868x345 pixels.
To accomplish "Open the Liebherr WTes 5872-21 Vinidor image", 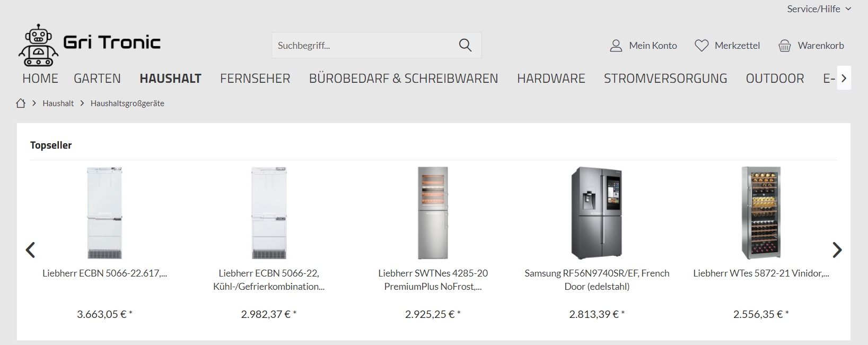I will click(761, 213).
